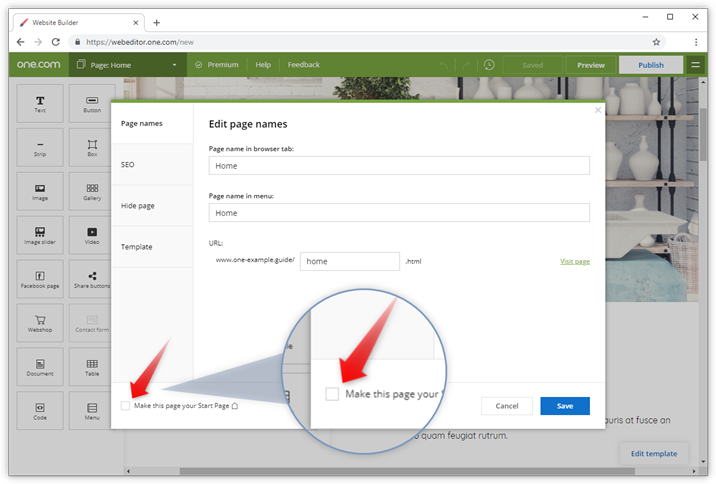Open the hamburger menu beside Publish
Viewport: 716px width, 484px height.
[x=696, y=65]
